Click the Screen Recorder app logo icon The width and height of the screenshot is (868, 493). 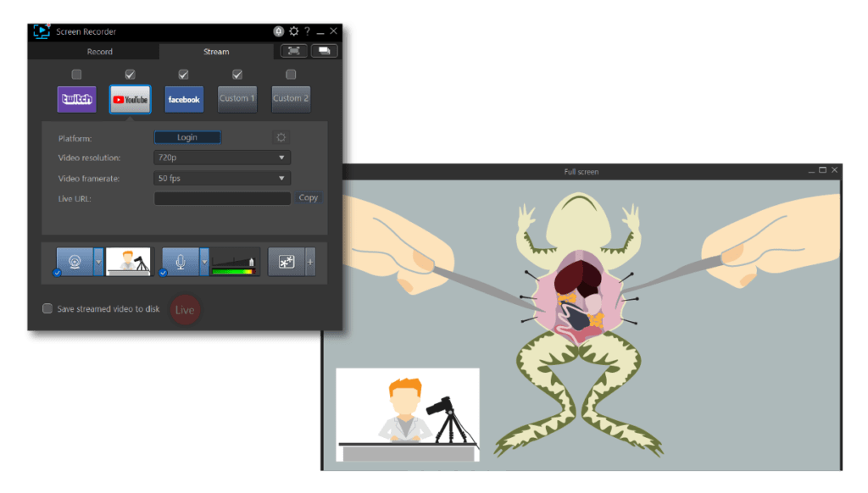pos(42,31)
